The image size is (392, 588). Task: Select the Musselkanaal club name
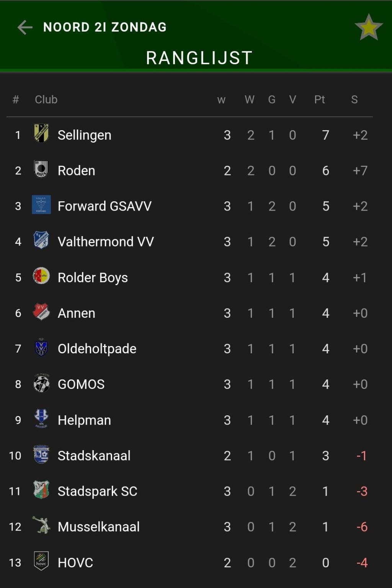[99, 527]
